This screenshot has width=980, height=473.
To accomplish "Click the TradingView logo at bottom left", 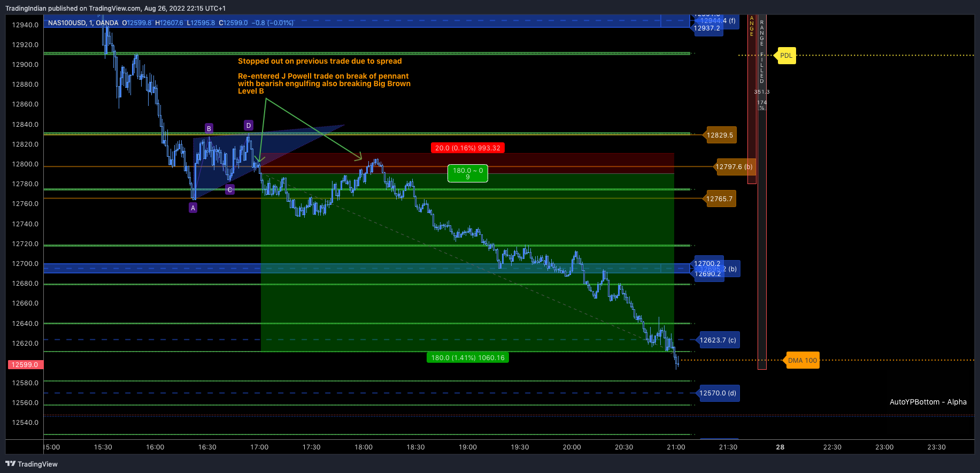I will (32, 464).
